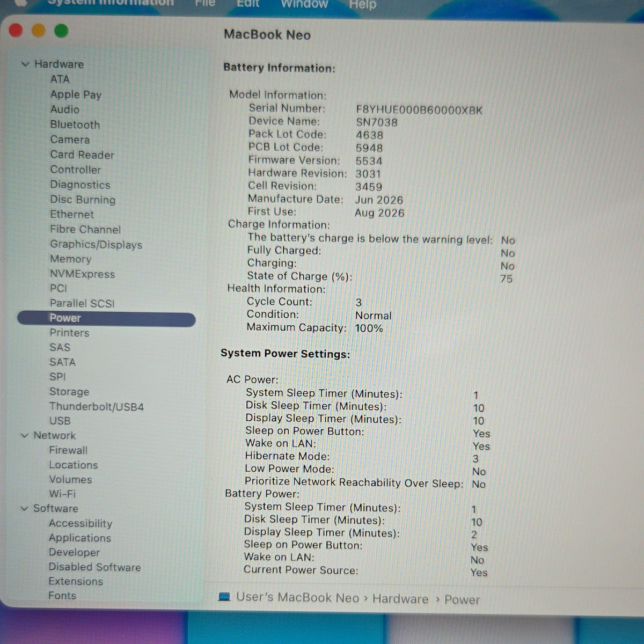Select ATA in the sidebar
The image size is (644, 644).
coord(60,79)
